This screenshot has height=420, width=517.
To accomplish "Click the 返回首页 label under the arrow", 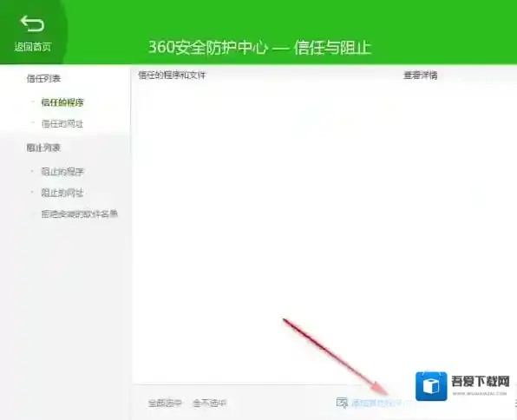I will 33,47.
